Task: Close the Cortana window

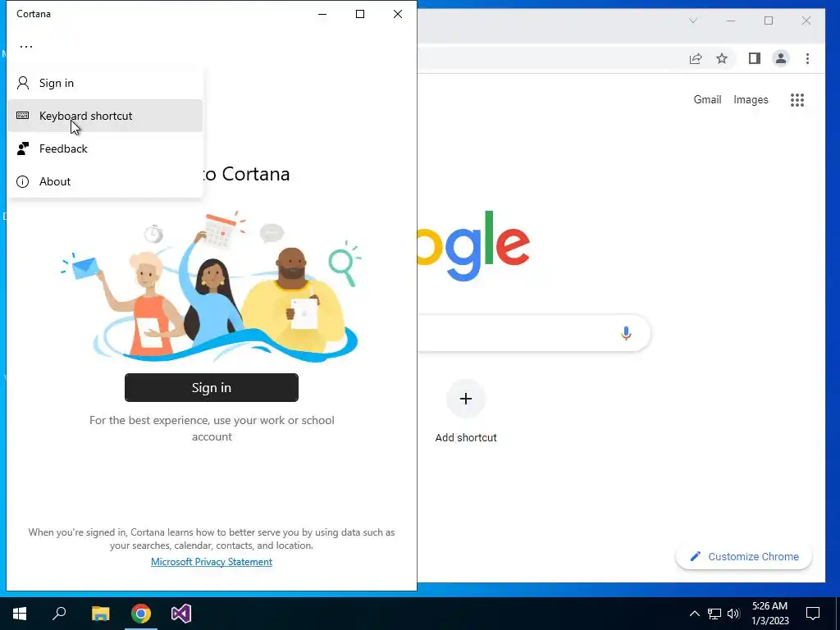Action: [398, 14]
